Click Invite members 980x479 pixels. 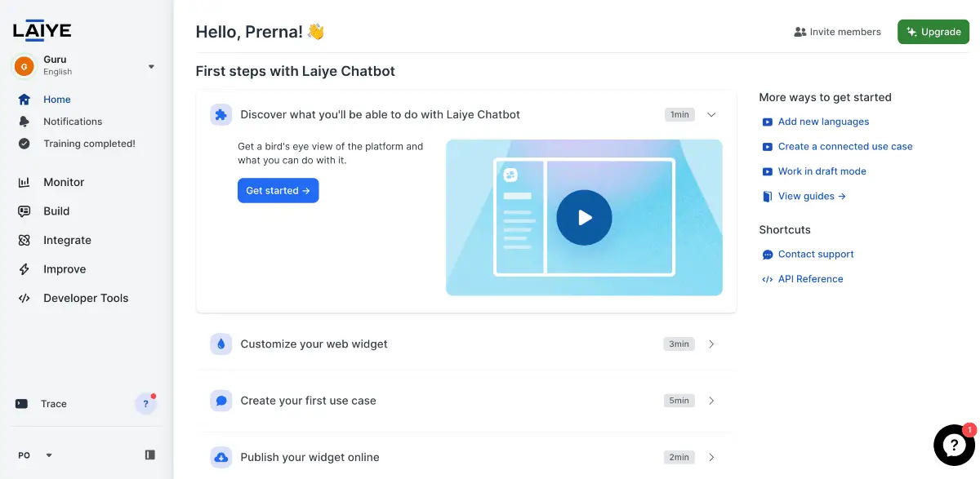837,32
